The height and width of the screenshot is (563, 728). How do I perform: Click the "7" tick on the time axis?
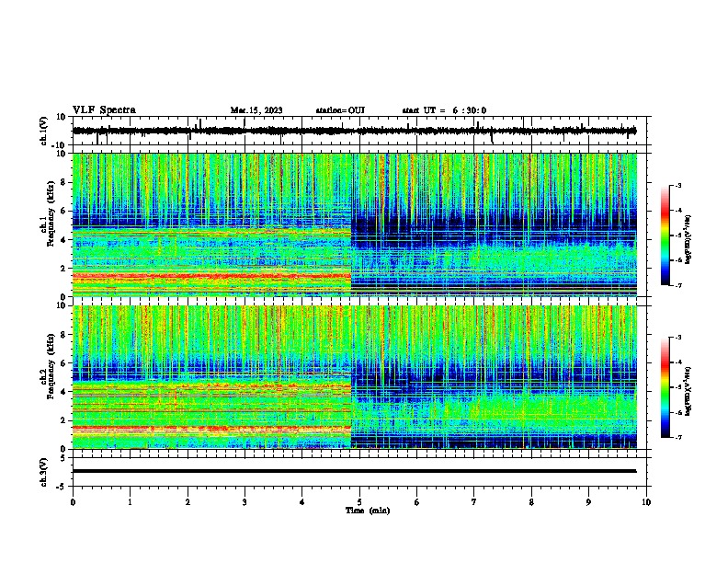(x=474, y=502)
